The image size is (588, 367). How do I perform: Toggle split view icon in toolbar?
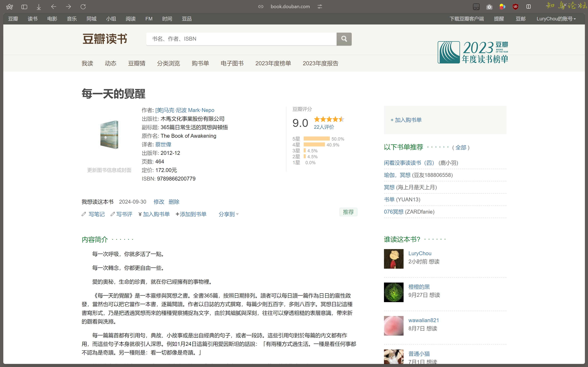click(529, 7)
